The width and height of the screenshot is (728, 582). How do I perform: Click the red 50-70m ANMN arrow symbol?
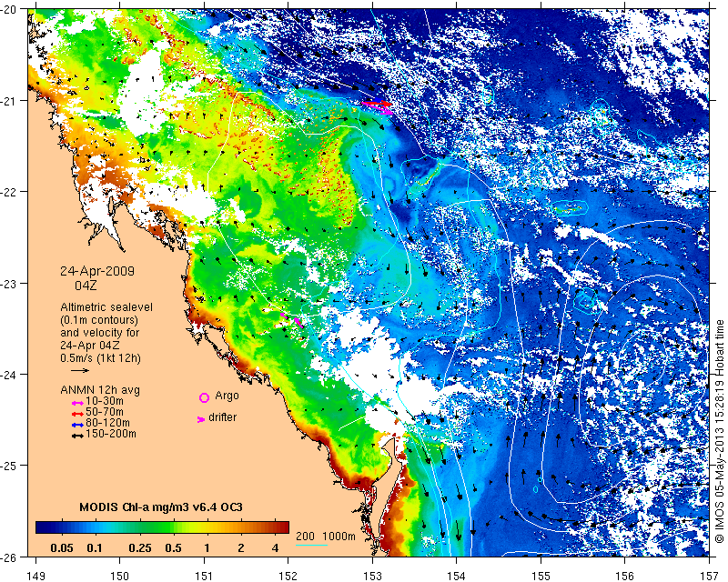tap(77, 413)
